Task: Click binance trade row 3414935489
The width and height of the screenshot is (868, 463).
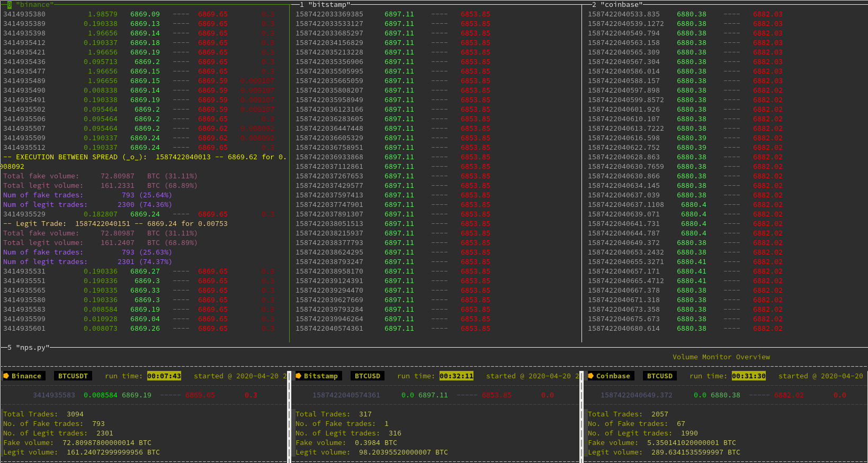Action: pyautogui.click(x=139, y=81)
